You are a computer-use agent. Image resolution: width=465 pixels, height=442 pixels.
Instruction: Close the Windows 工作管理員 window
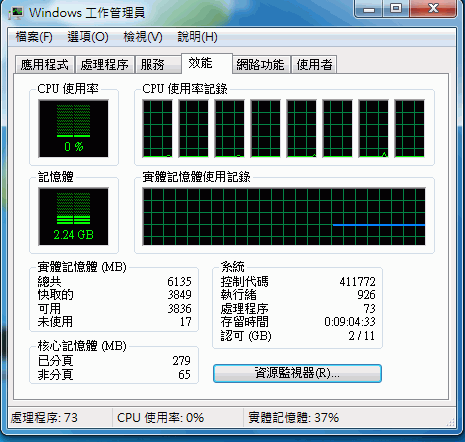point(433,9)
